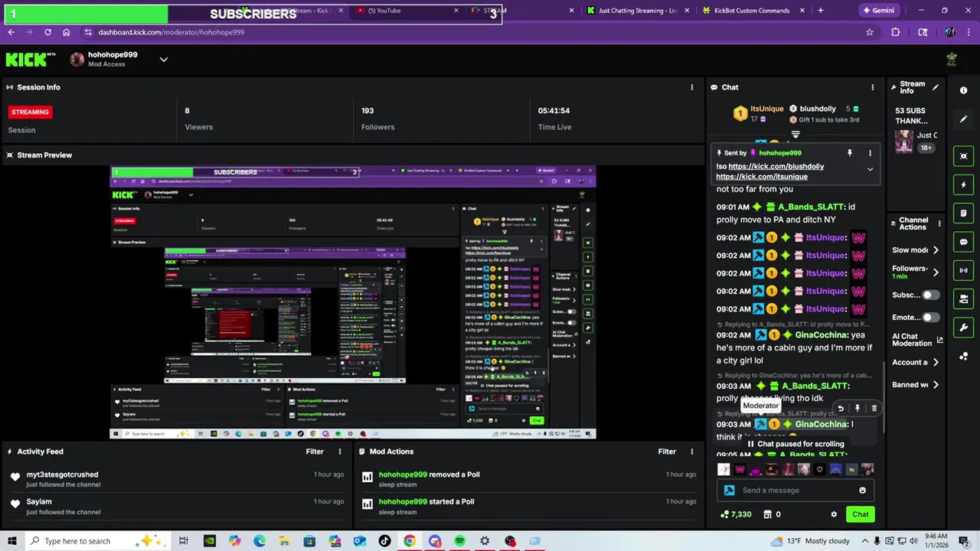
Task: Pin the hovered GinaCochina chat message
Action: click(x=857, y=409)
